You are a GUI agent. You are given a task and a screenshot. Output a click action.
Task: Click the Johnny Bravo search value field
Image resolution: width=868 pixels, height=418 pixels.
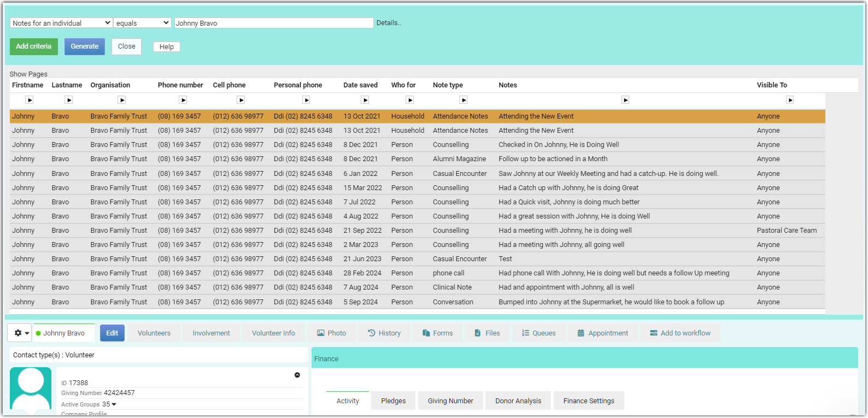(273, 23)
